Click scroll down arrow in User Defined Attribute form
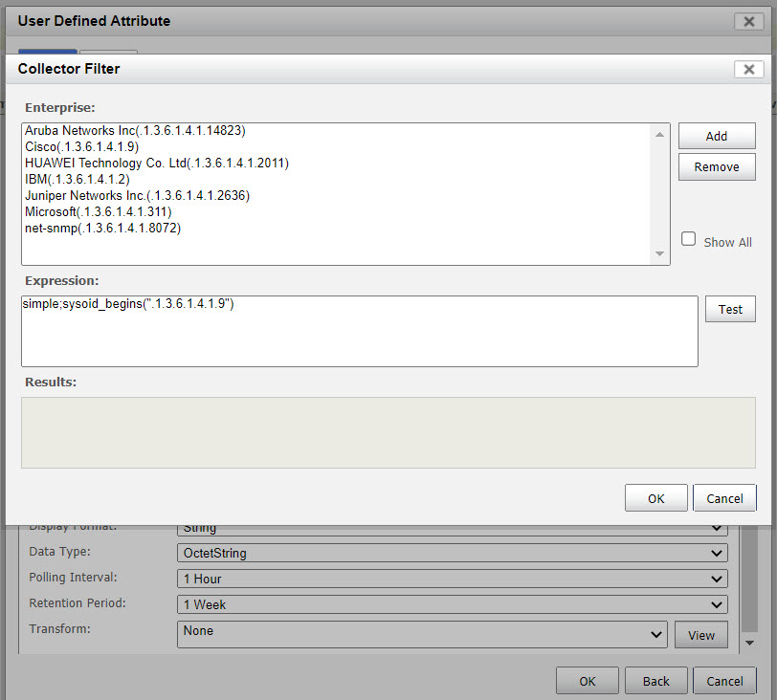The image size is (777, 700). (750, 643)
